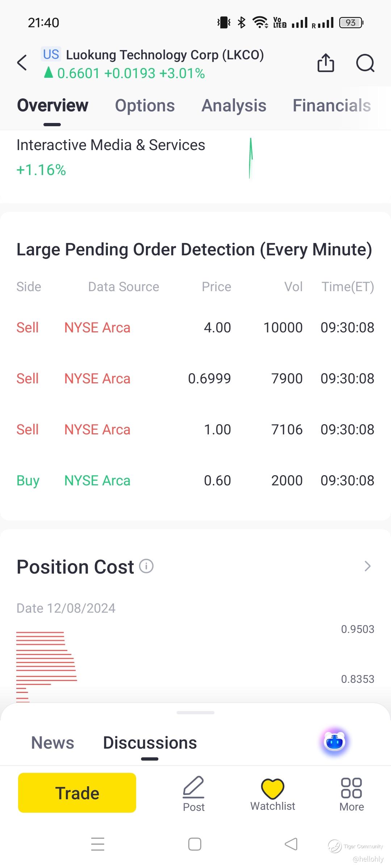Expand Position Cost details chevron

tap(367, 566)
